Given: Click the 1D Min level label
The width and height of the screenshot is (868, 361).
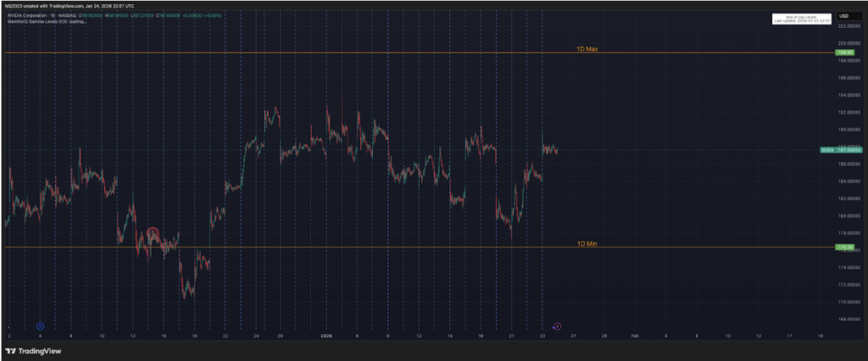Looking at the screenshot, I should point(587,243).
